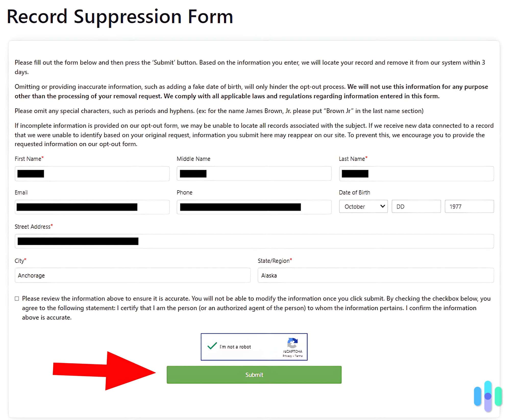Click inside the First Name field
This screenshot has height=420, width=510.
pyautogui.click(x=92, y=174)
